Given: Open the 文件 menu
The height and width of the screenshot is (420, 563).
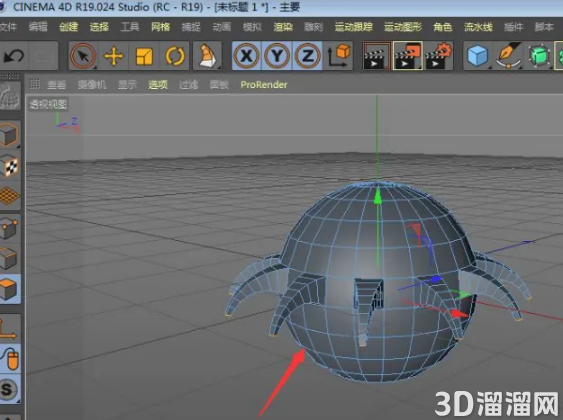Looking at the screenshot, I should [x=8, y=27].
